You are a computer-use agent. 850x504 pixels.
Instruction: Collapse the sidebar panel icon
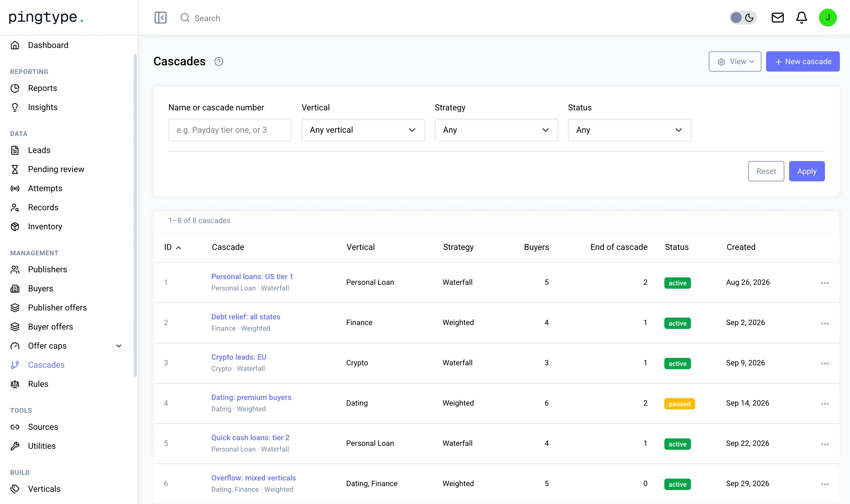pyautogui.click(x=160, y=18)
